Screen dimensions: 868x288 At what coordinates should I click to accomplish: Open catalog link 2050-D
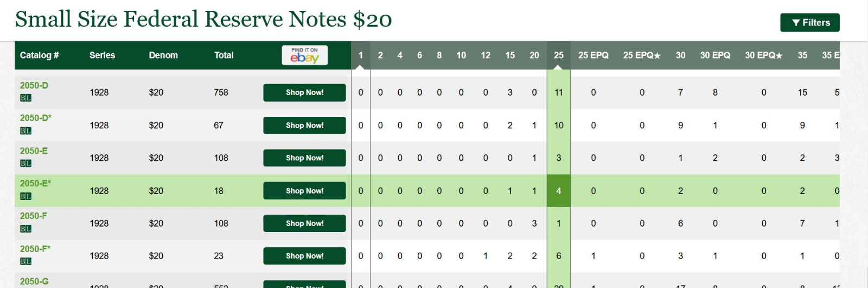[x=34, y=85]
